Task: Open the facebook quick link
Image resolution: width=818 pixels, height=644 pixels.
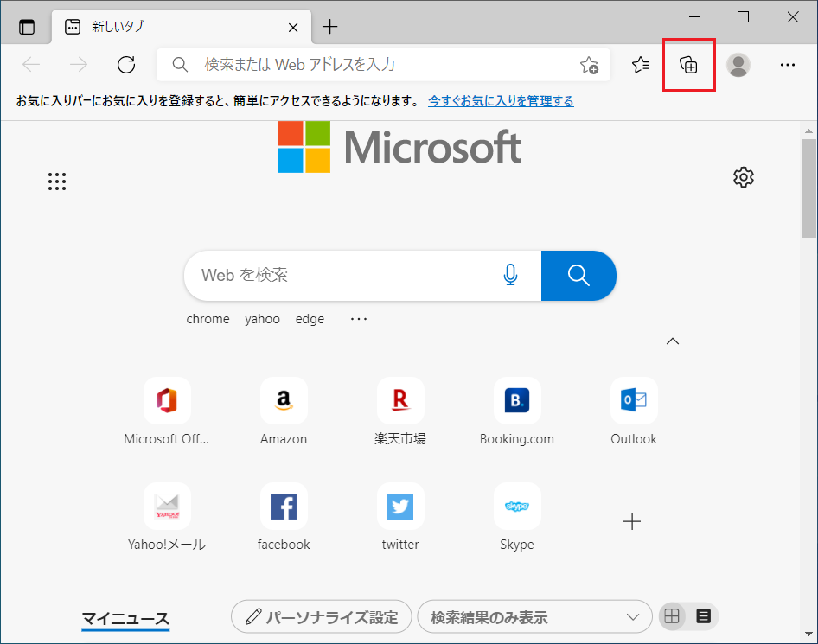Action: click(284, 516)
